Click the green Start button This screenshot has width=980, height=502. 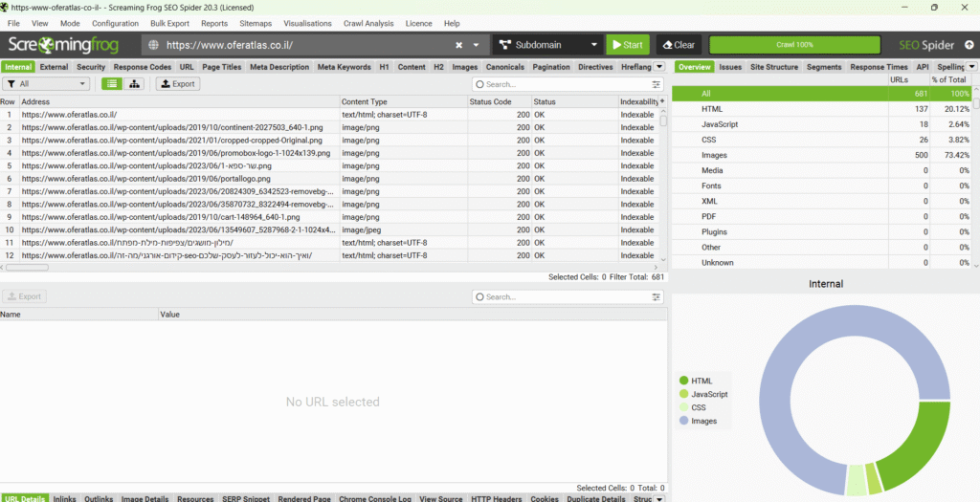[x=628, y=45]
